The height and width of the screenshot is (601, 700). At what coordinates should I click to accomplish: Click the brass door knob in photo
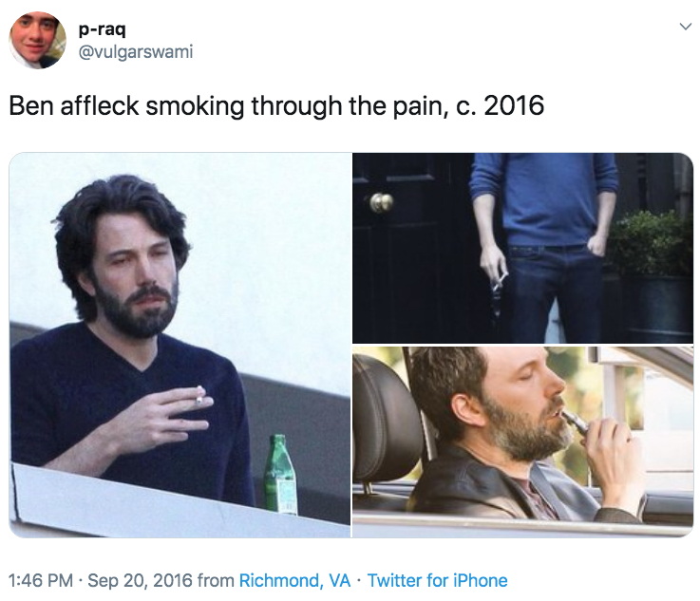[381, 203]
